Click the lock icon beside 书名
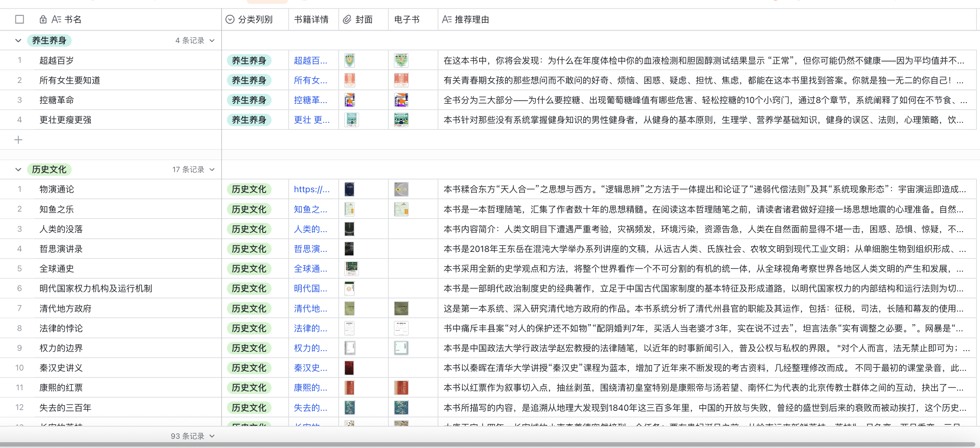Screen dimensions: 980x448 [x=43, y=19]
